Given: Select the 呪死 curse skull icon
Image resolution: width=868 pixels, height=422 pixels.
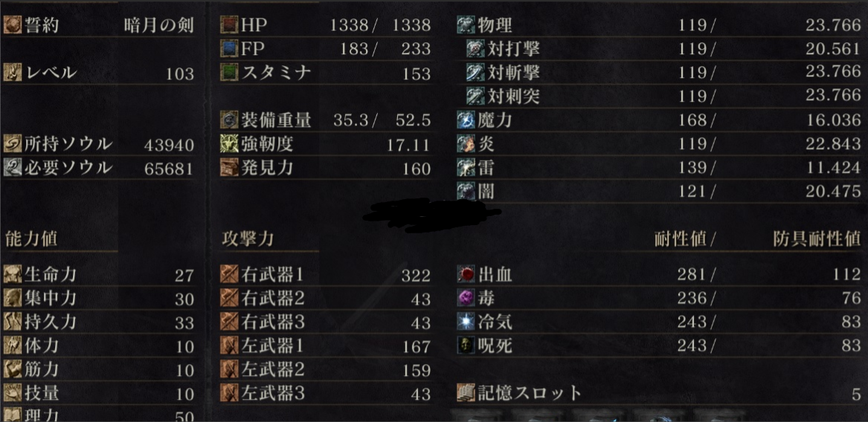Looking at the screenshot, I should tap(466, 345).
